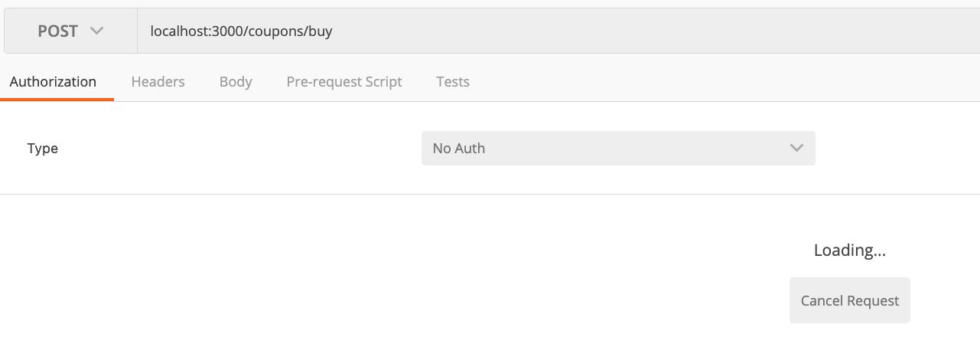Click the Loading... status text
This screenshot has width=980, height=347.
pyautogui.click(x=849, y=250)
